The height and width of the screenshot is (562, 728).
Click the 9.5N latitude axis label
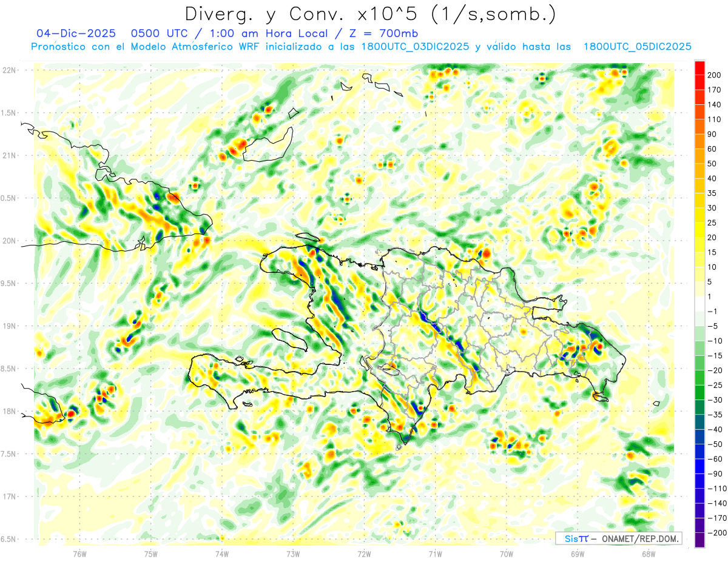point(8,283)
